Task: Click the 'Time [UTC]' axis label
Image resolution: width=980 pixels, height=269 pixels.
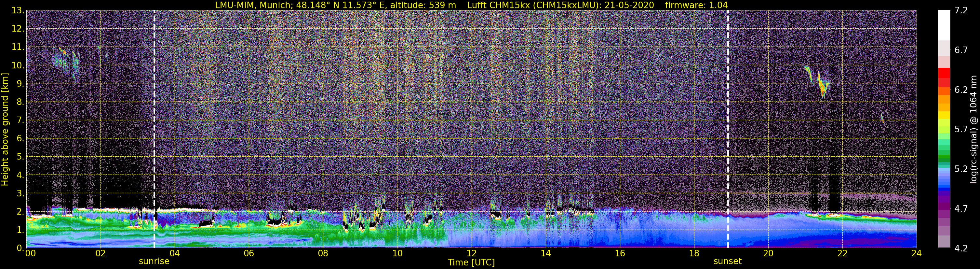Action: click(471, 262)
